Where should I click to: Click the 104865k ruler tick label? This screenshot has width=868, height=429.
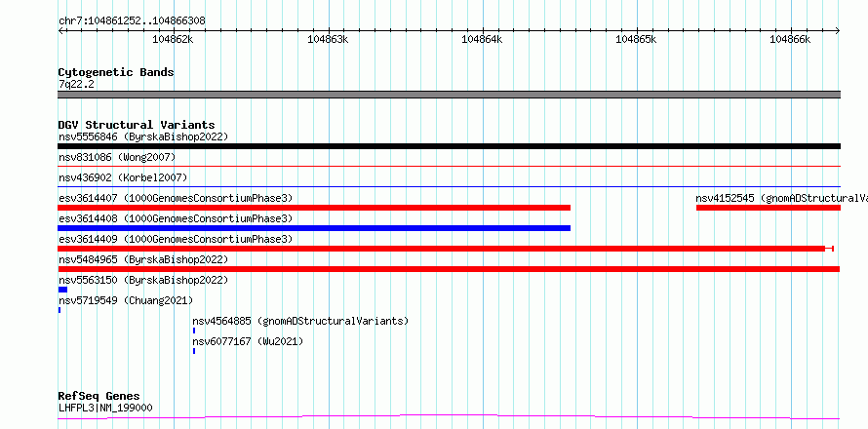pyautogui.click(x=636, y=39)
